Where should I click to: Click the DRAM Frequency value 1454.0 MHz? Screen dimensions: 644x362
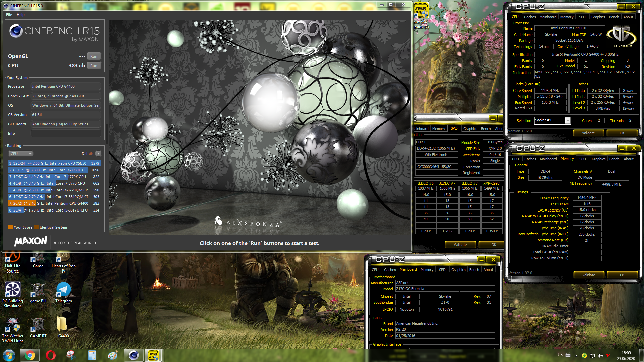pyautogui.click(x=587, y=198)
